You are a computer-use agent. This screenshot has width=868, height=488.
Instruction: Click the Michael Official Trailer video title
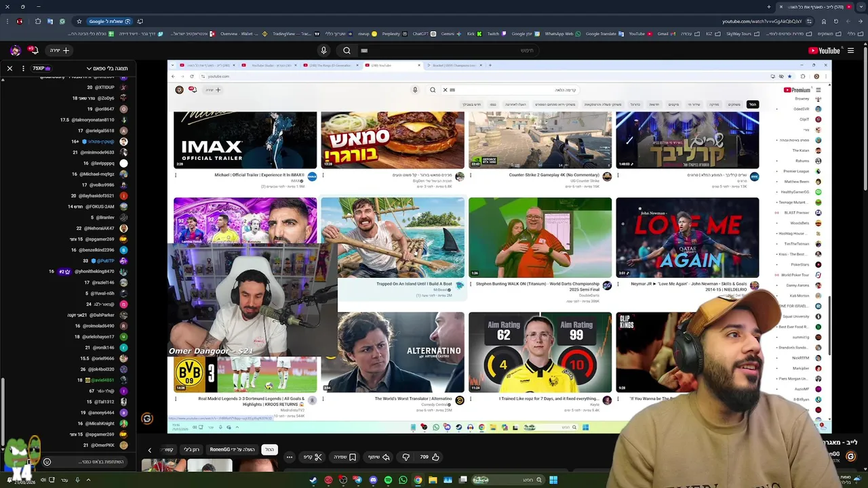pos(260,175)
